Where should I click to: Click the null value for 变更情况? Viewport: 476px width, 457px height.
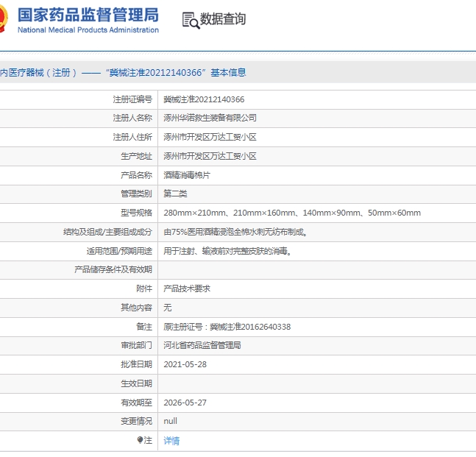170,421
